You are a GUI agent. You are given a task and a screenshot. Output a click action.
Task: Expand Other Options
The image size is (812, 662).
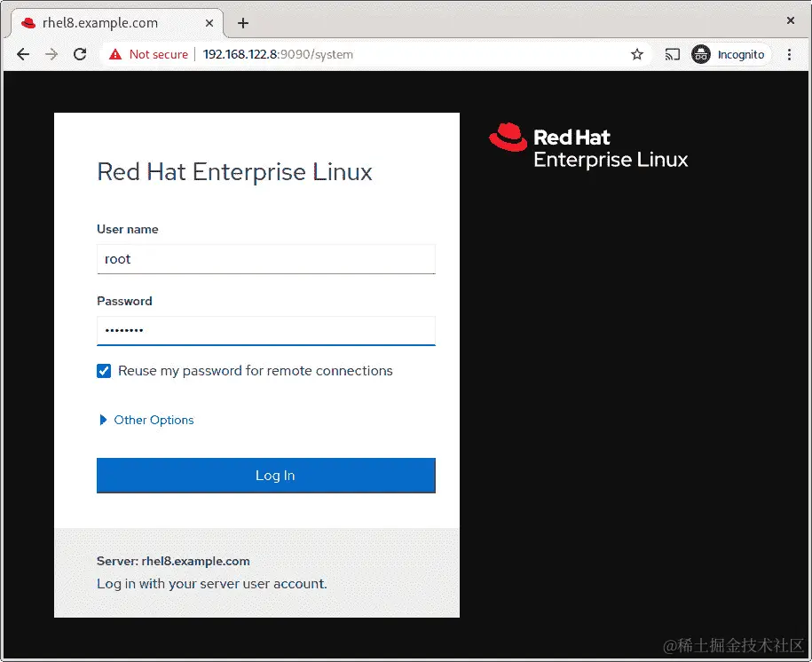146,420
